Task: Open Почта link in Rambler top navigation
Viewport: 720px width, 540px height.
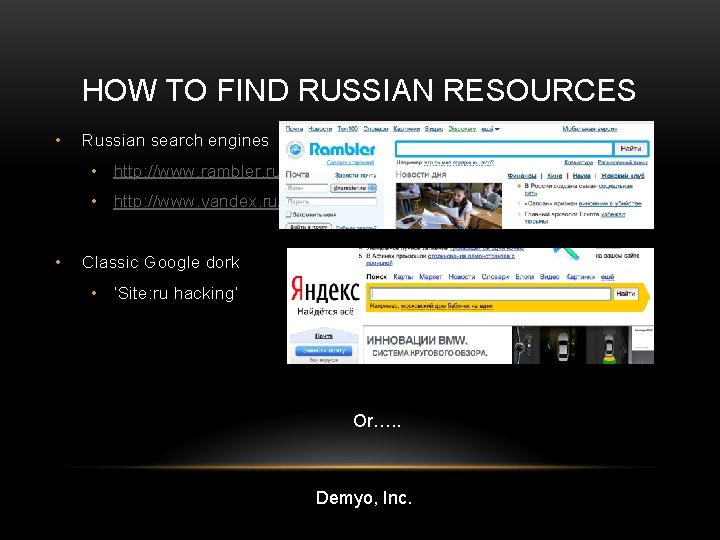Action: (294, 129)
